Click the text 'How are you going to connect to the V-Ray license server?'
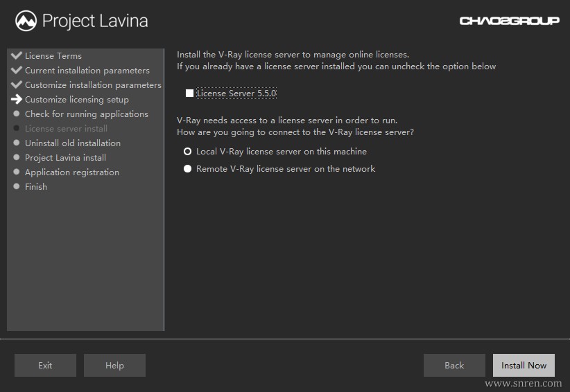This screenshot has height=392, width=570. click(295, 132)
